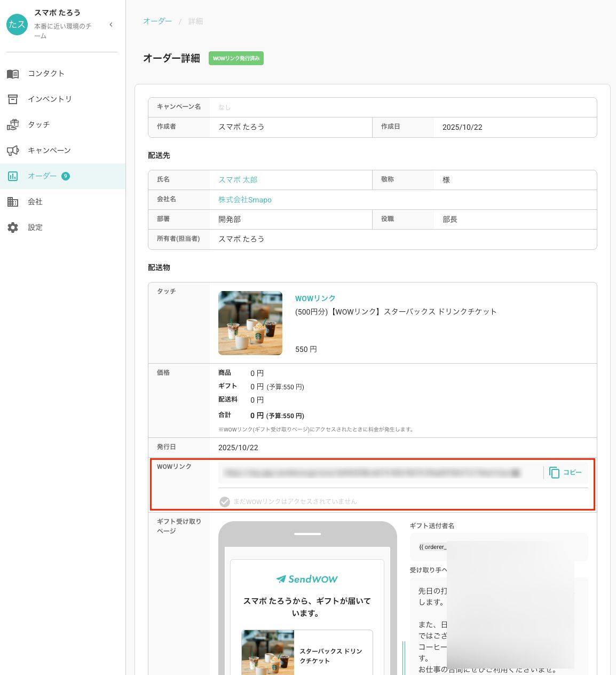The image size is (616, 675).
Task: Go to オーダー breadcrumb link
Action: tap(157, 21)
